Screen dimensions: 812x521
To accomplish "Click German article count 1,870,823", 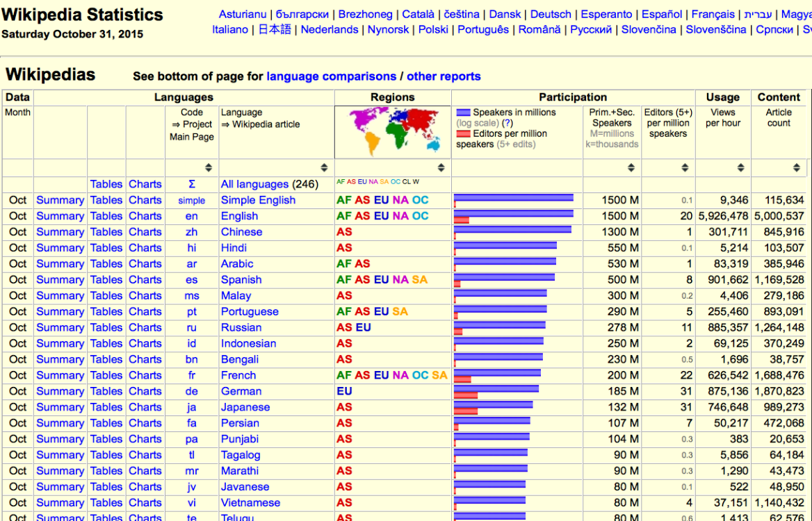I will (x=779, y=391).
